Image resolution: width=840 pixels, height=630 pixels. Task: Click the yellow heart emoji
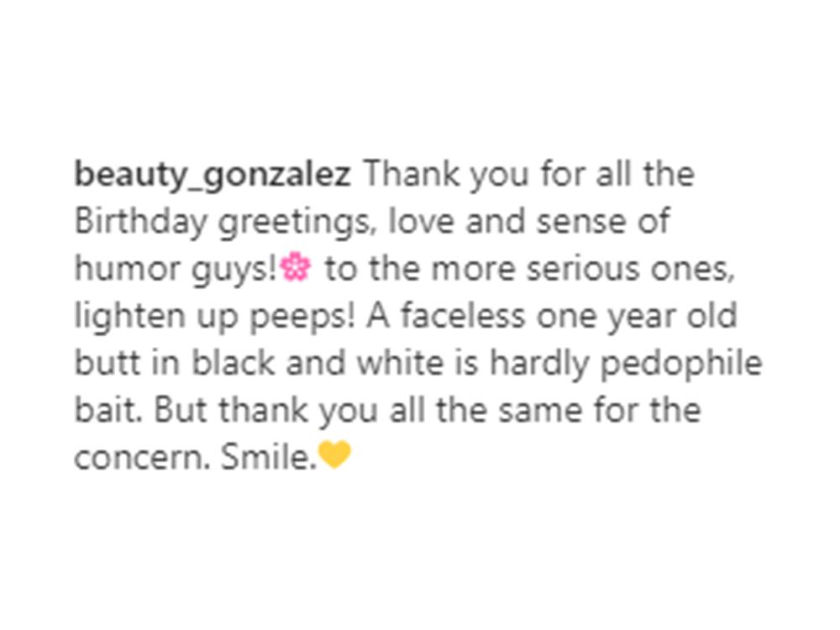(334, 457)
